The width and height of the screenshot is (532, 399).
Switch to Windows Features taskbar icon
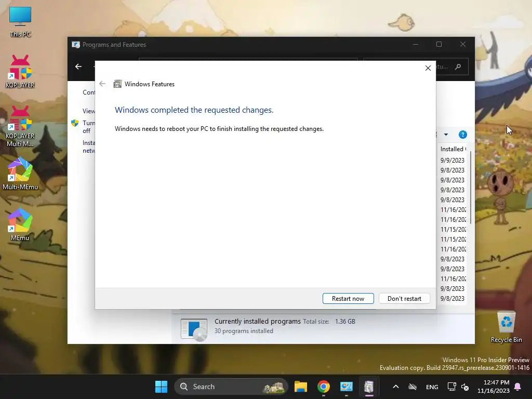(369, 387)
